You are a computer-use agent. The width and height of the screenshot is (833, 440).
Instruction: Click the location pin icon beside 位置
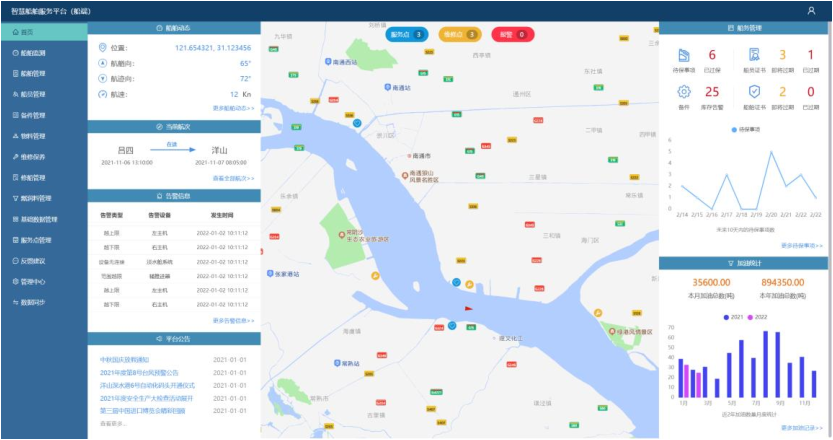click(x=102, y=47)
